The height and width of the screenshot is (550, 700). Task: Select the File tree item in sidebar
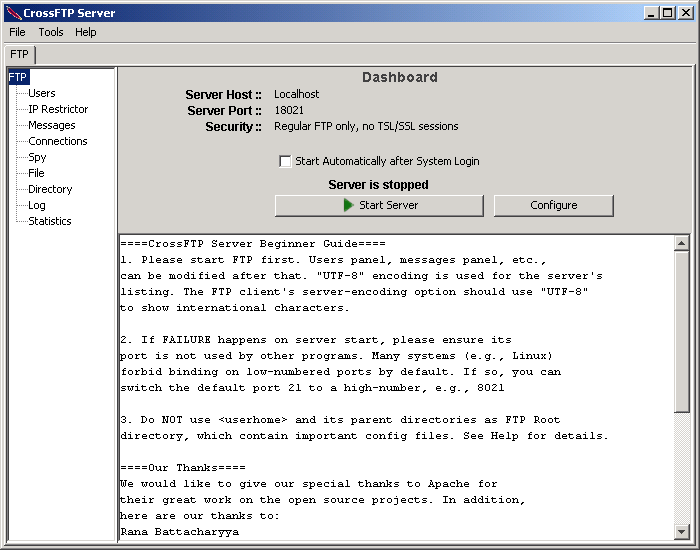pyautogui.click(x=36, y=173)
